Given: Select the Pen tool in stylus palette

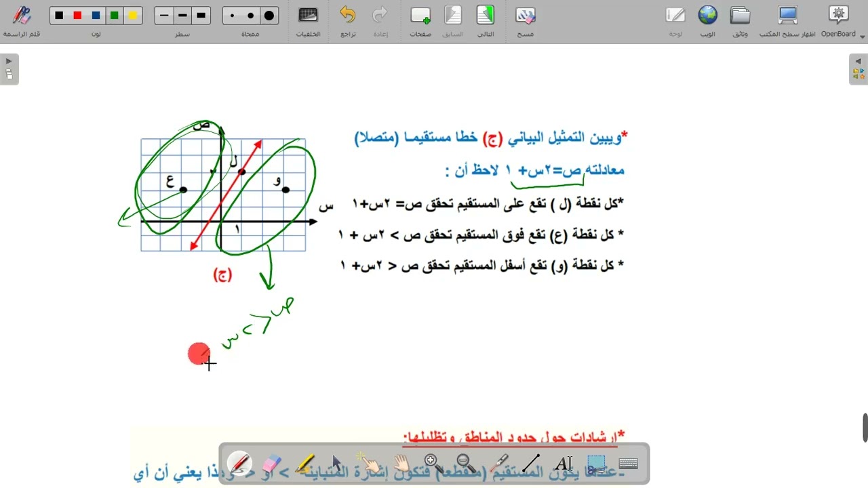Looking at the screenshot, I should coord(239,464).
